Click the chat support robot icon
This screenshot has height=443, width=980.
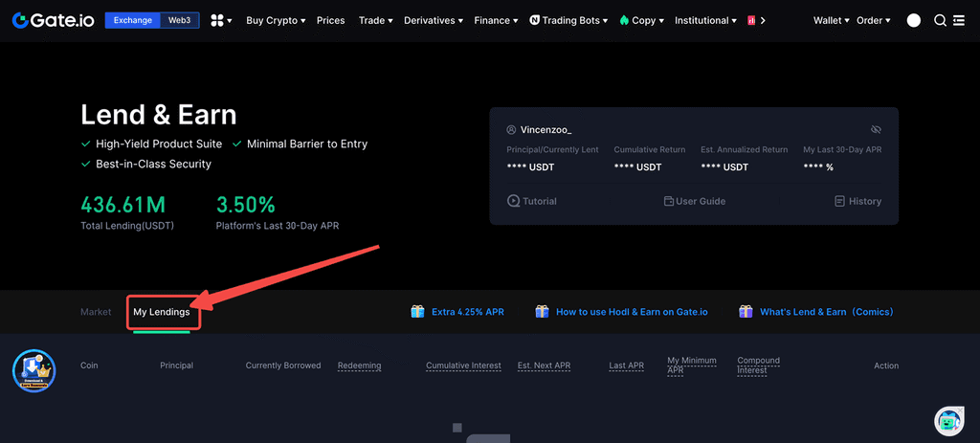point(948,420)
